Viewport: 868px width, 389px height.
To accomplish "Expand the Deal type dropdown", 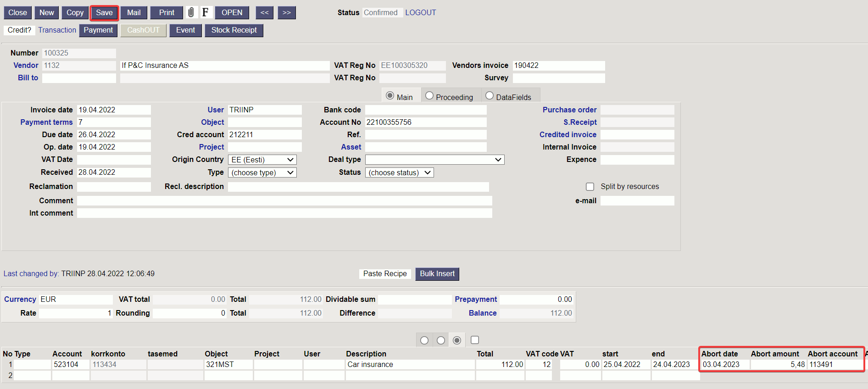I will click(435, 160).
